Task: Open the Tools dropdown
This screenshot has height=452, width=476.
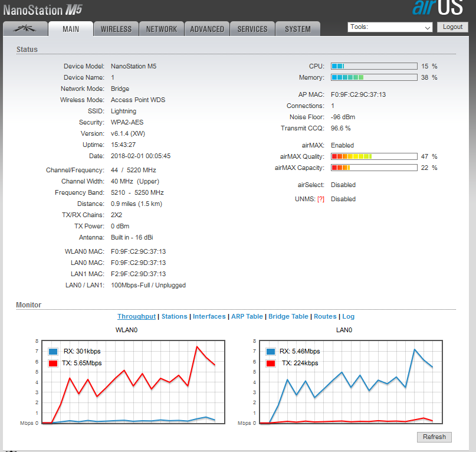Action: (390, 27)
